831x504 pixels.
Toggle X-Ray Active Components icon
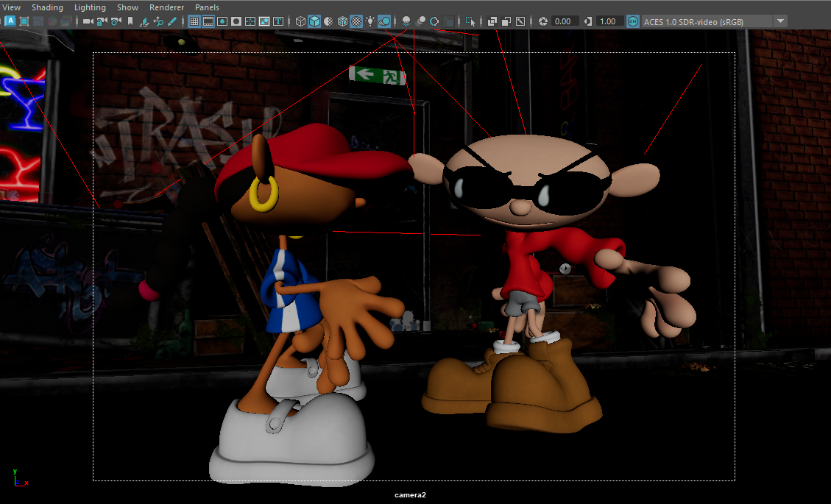[506, 21]
